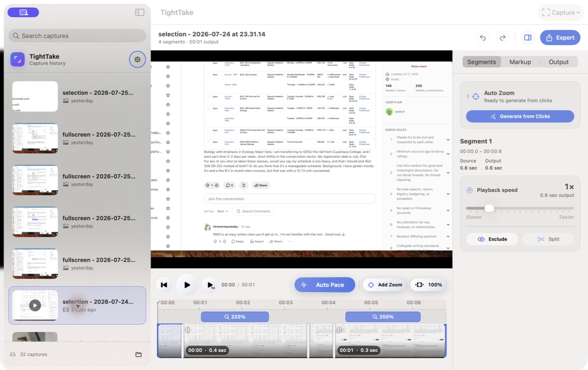The image size is (588, 370).
Task: Click the purple capture library icon button
Action: coord(23,13)
